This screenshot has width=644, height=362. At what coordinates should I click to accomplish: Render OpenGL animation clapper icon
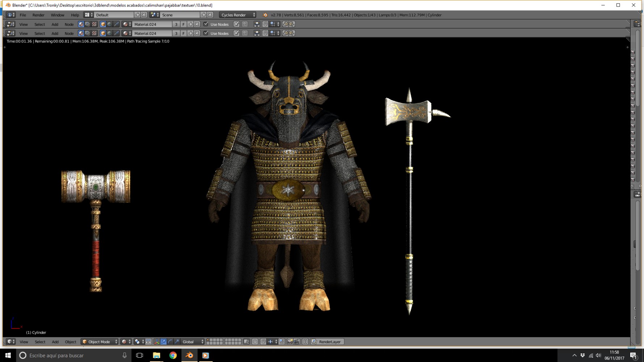point(296,342)
